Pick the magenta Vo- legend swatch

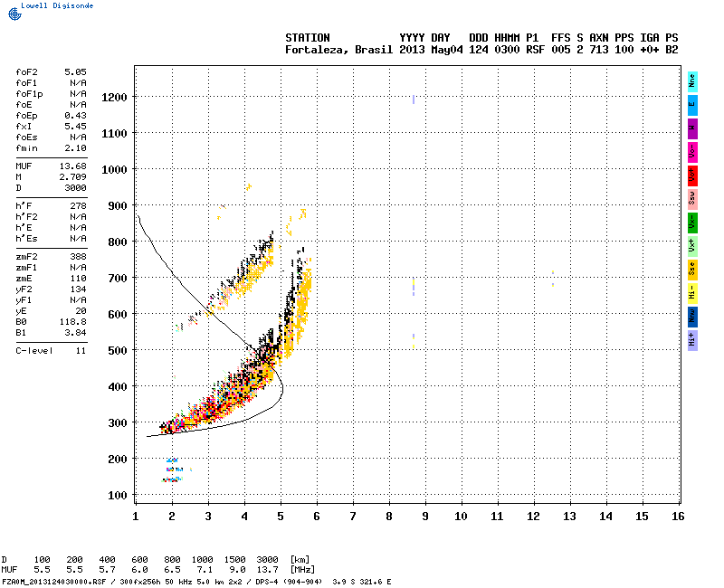[x=692, y=152]
